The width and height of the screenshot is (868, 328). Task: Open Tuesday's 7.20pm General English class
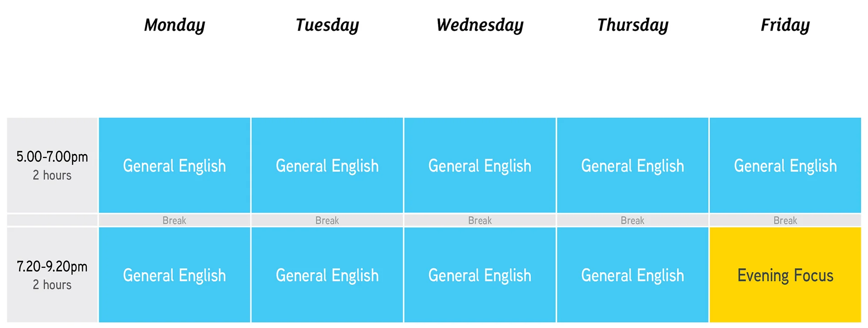point(327,275)
